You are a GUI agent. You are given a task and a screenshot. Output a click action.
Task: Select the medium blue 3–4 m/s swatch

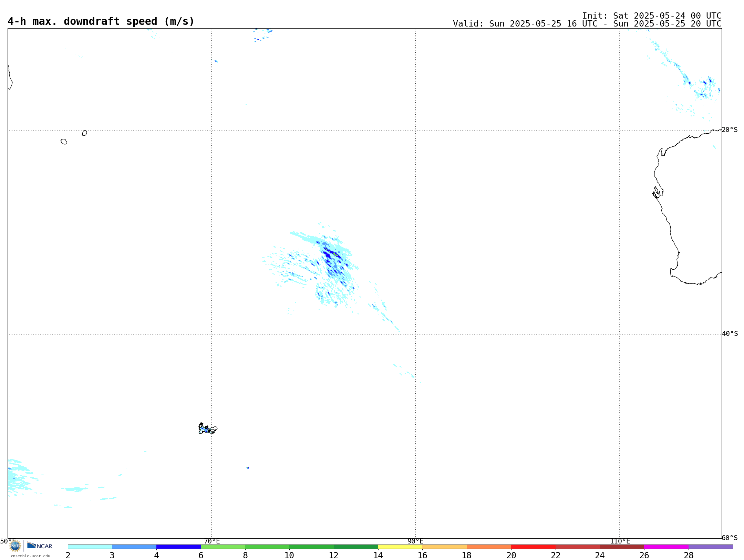click(134, 547)
